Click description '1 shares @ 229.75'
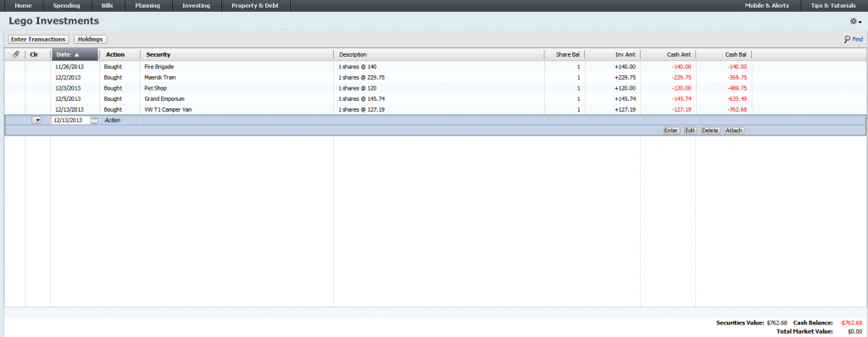The width and height of the screenshot is (868, 337). (361, 77)
